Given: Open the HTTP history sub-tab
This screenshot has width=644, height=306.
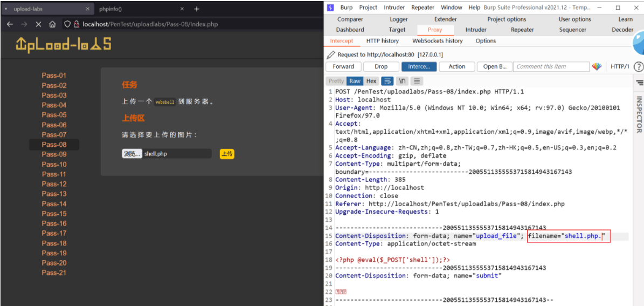Looking at the screenshot, I should pyautogui.click(x=382, y=40).
